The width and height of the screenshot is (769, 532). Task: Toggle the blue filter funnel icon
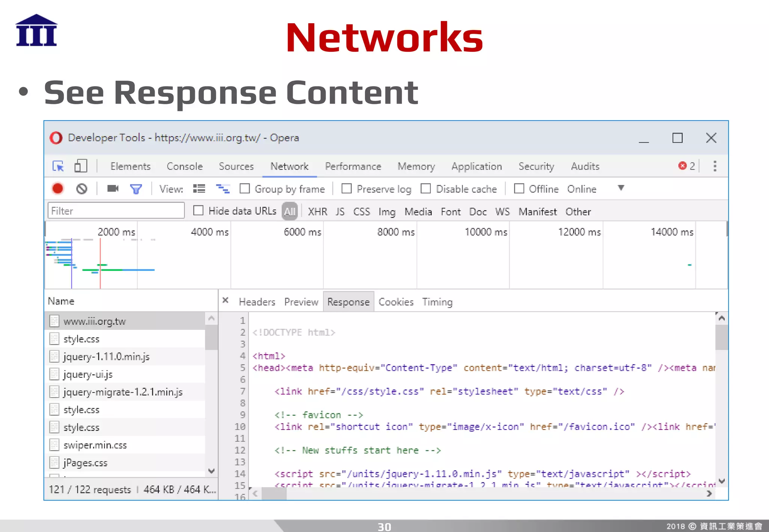pyautogui.click(x=136, y=189)
